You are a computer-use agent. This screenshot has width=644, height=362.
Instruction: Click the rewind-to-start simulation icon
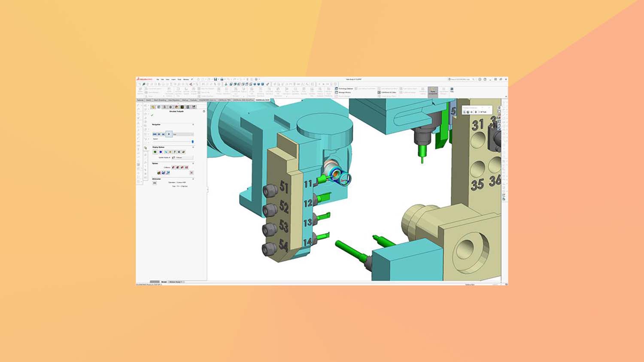[155, 134]
